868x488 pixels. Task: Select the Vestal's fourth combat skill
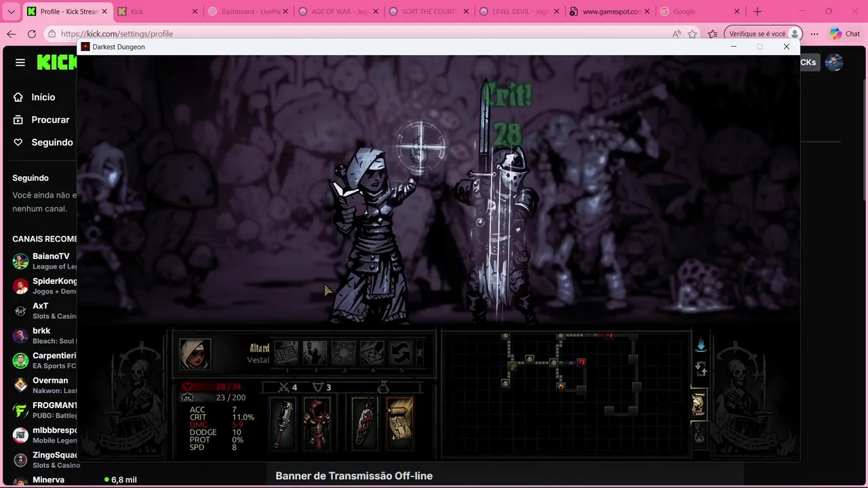372,353
